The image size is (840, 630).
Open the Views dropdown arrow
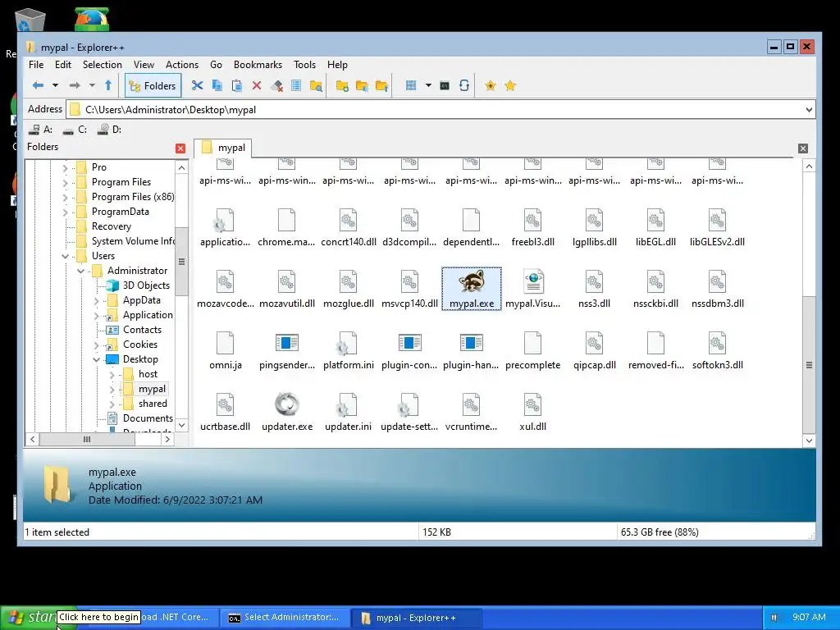click(428, 85)
